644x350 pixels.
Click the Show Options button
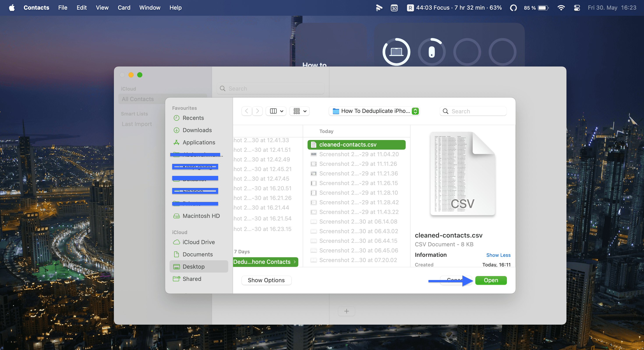tap(266, 280)
